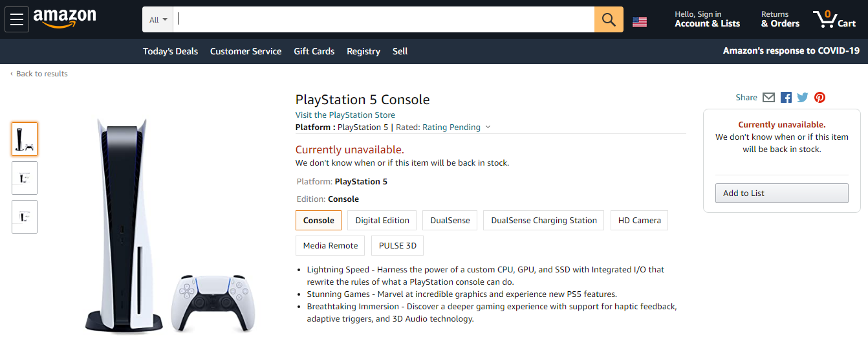Share product via email icon

pyautogui.click(x=768, y=98)
